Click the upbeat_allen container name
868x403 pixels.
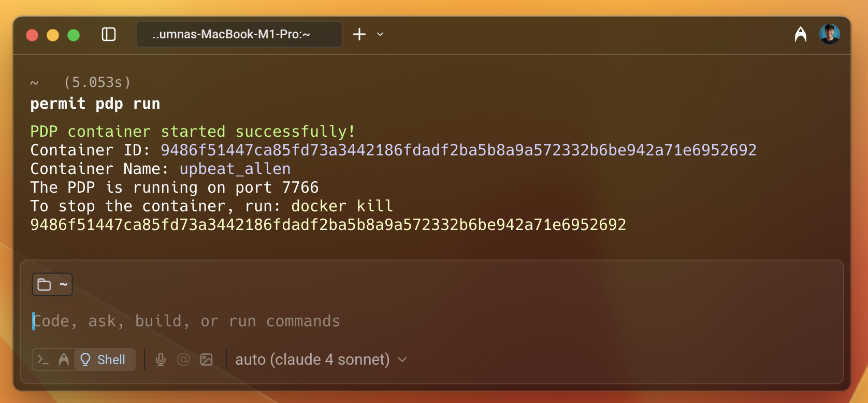(235, 169)
